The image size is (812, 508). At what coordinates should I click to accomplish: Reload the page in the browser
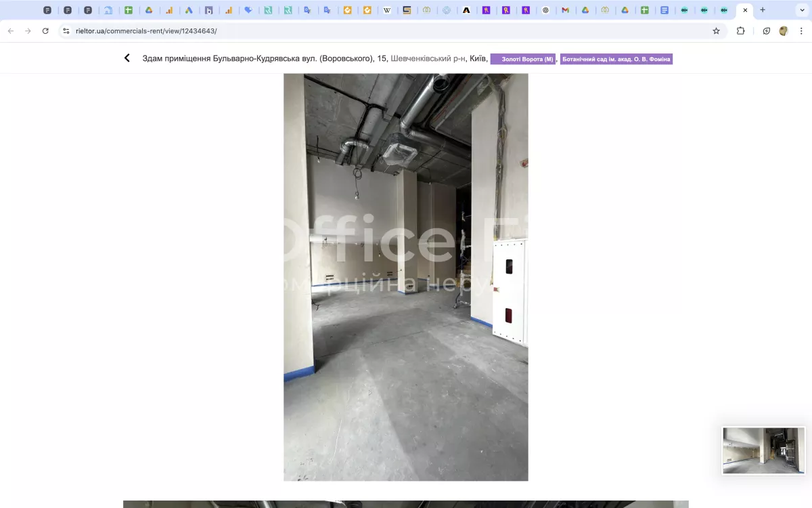tap(45, 30)
